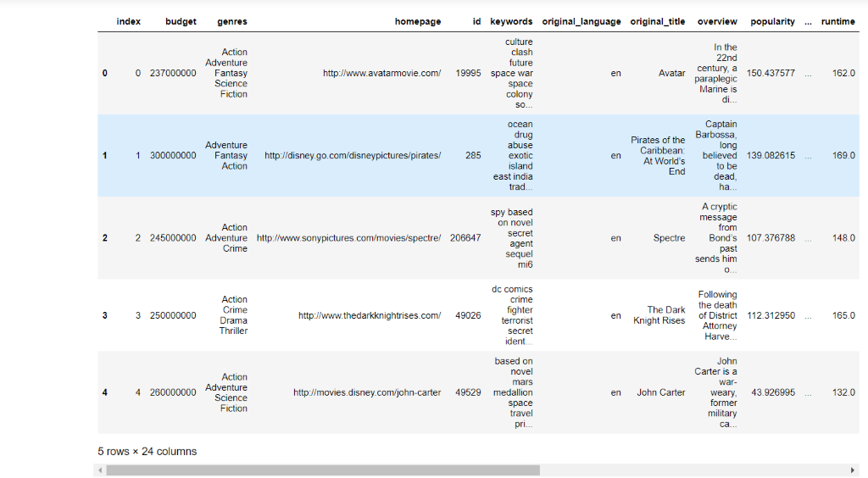Select the 'overview' column header

click(x=717, y=21)
